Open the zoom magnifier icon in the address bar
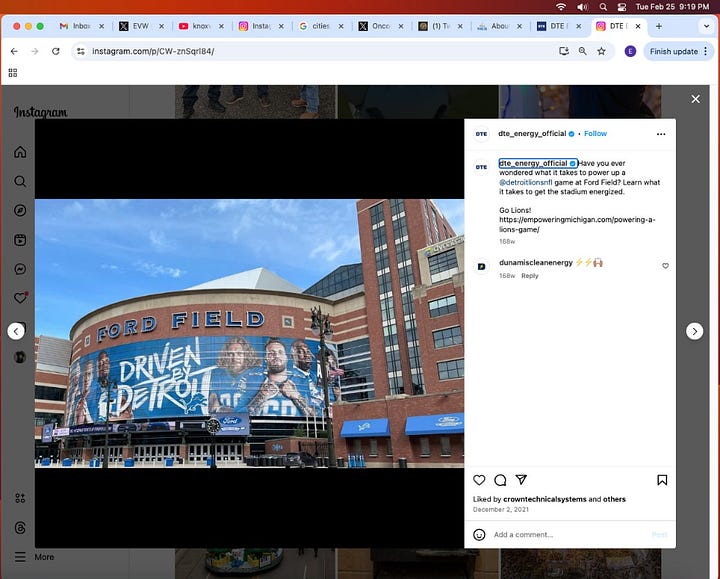The width and height of the screenshot is (720, 579). click(x=583, y=51)
